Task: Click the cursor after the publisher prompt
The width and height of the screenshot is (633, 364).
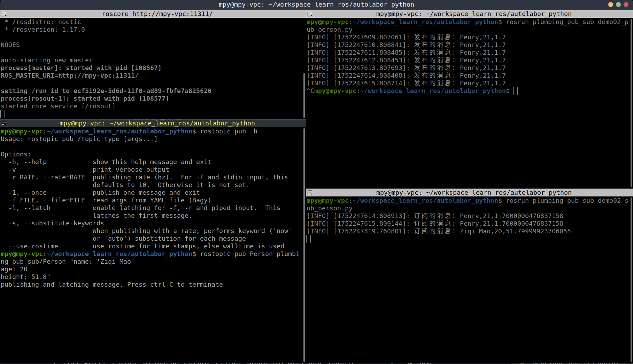Action: (x=516, y=91)
